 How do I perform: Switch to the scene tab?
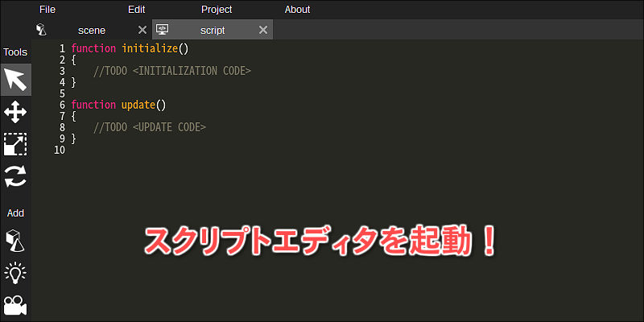point(92,30)
